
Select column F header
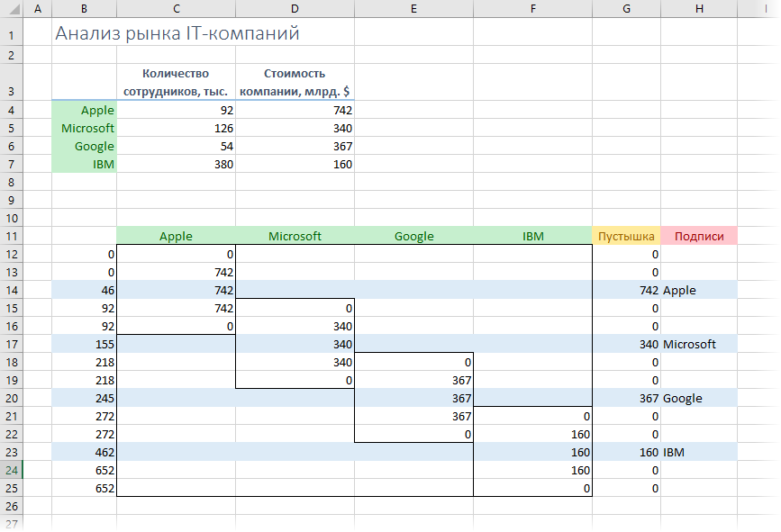(533, 8)
